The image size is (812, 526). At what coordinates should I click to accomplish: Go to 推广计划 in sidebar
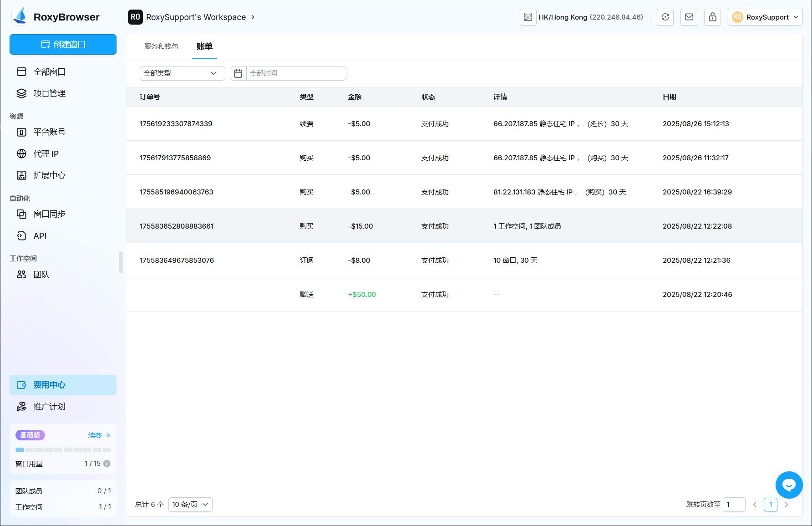click(x=49, y=407)
